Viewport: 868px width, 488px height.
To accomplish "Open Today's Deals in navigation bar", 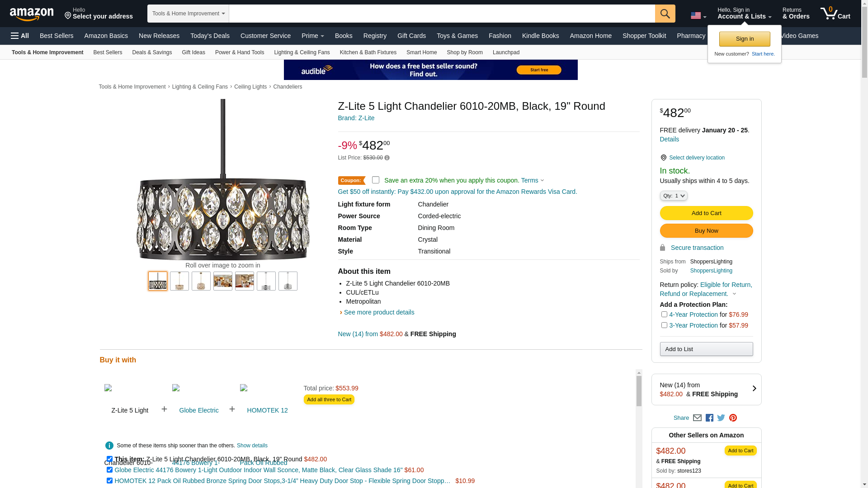I will pos(210,36).
